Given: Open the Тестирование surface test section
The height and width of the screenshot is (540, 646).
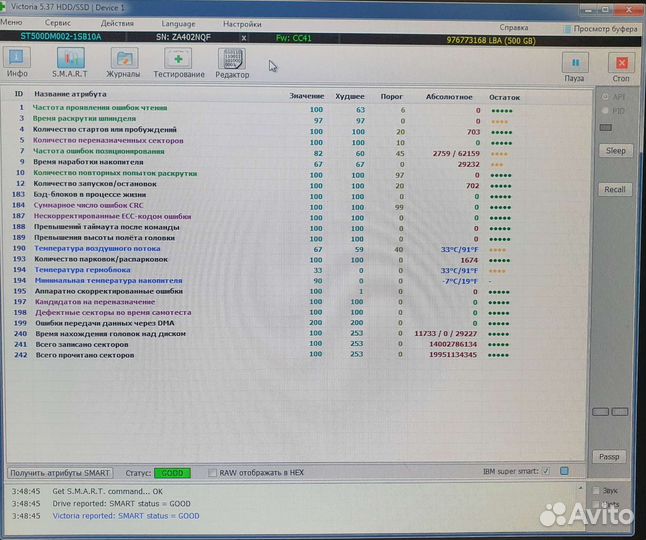Looking at the screenshot, I should coord(178,62).
